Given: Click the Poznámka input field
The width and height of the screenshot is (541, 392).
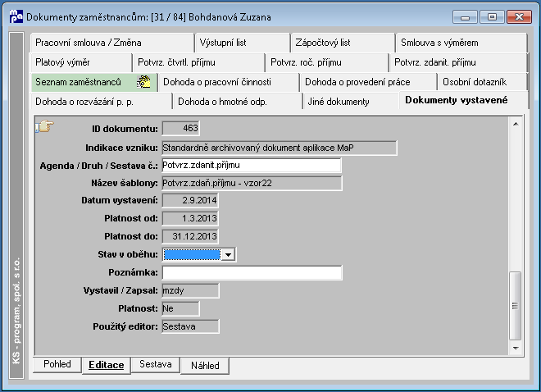Looking at the screenshot, I should (252, 272).
